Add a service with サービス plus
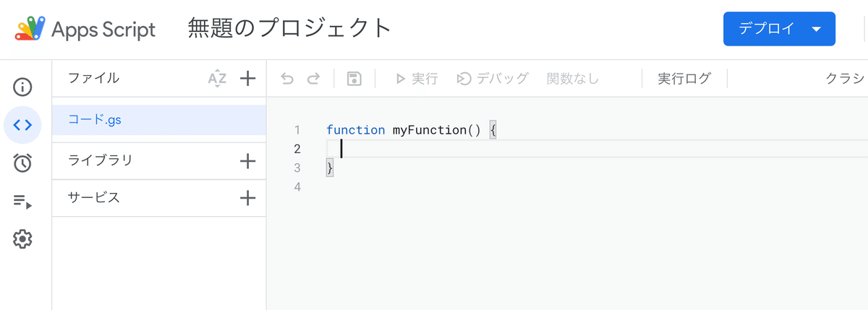The image size is (868, 310). coord(248,197)
